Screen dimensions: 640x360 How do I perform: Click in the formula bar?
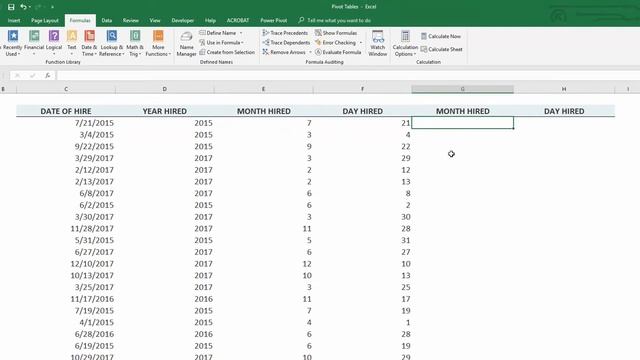click(x=347, y=76)
